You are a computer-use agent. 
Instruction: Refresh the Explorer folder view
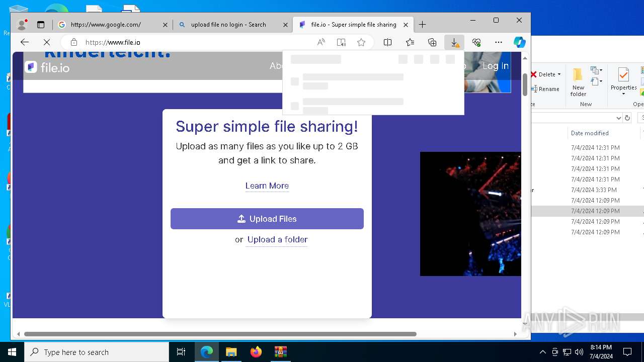pos(627,118)
